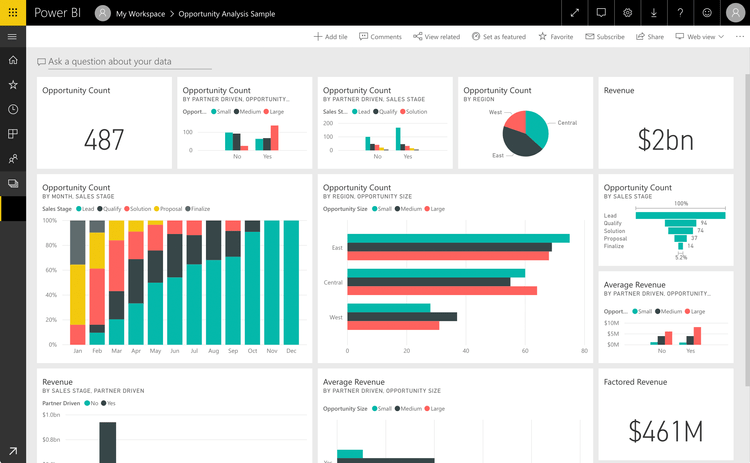Go to Home in left sidebar
The width and height of the screenshot is (750, 463).
click(x=13, y=61)
